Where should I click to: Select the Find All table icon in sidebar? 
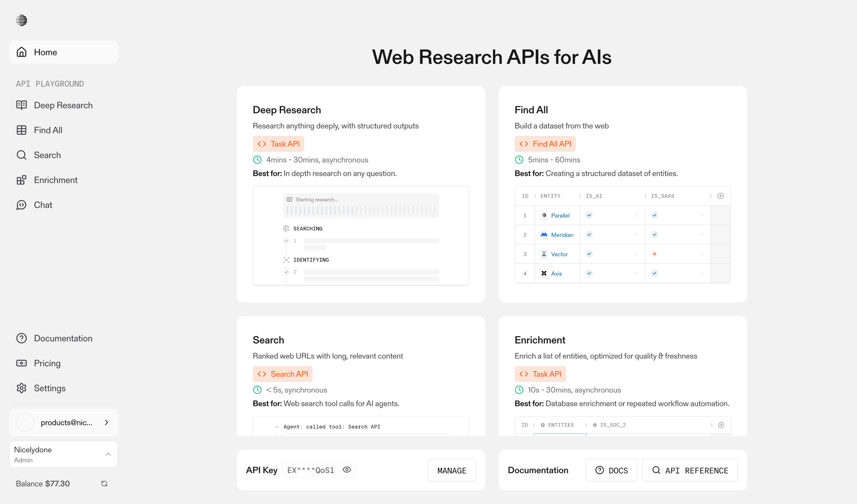[21, 130]
